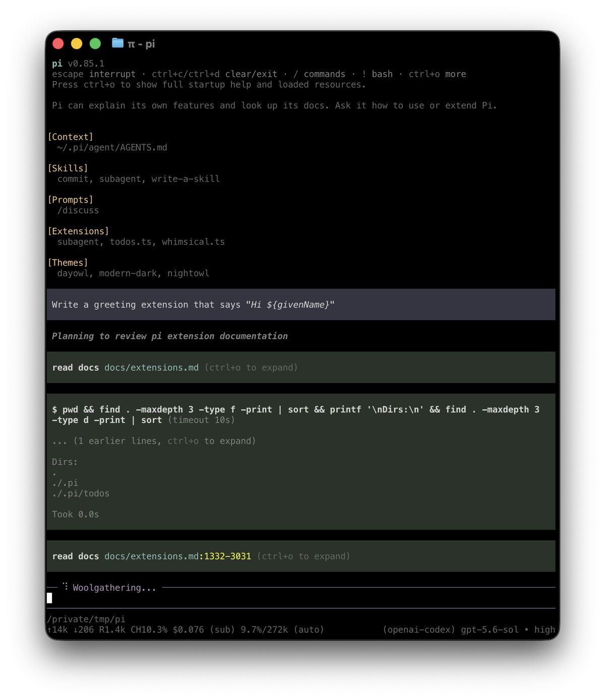Click the "[Prompts]" section header

70,200
